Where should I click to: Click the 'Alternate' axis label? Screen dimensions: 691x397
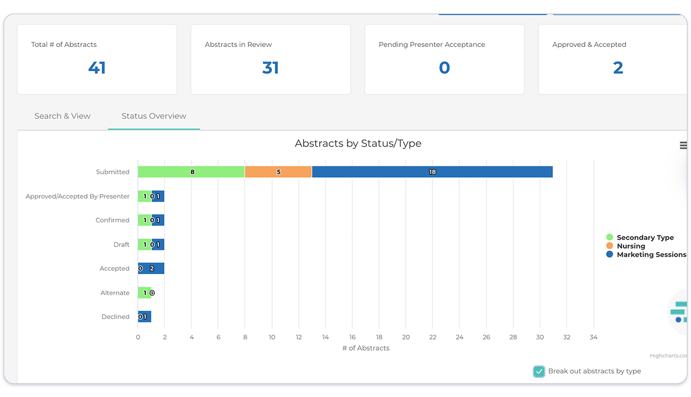point(115,293)
